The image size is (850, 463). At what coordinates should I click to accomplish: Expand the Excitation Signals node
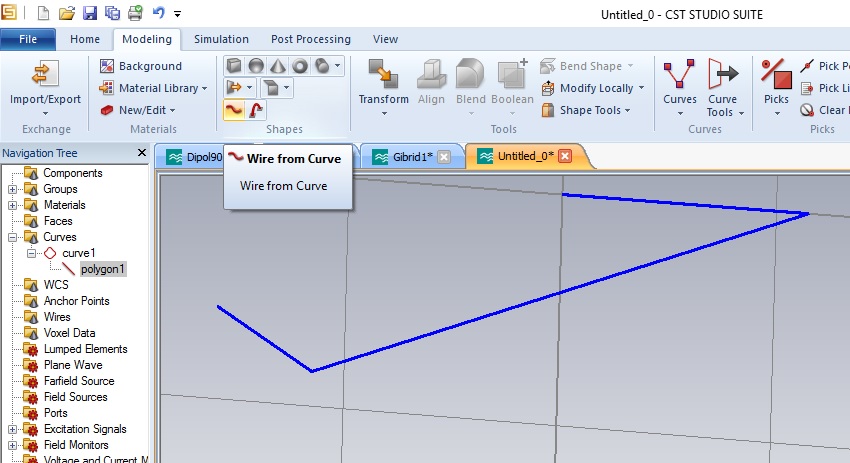[12, 429]
